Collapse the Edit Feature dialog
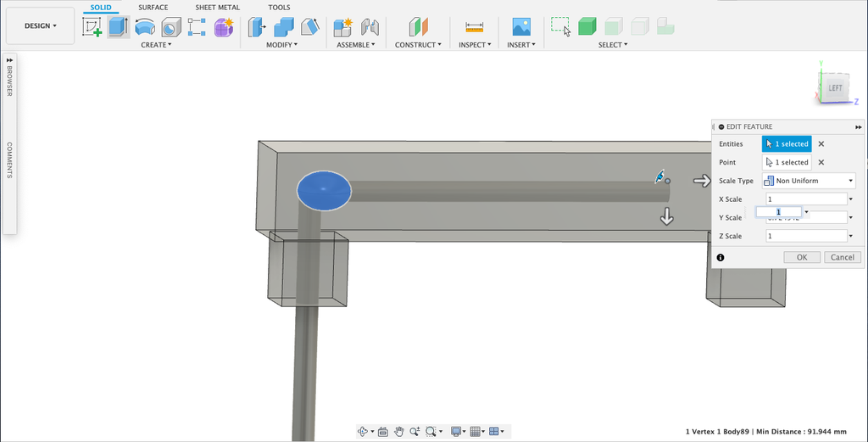The width and height of the screenshot is (868, 442). (x=721, y=126)
